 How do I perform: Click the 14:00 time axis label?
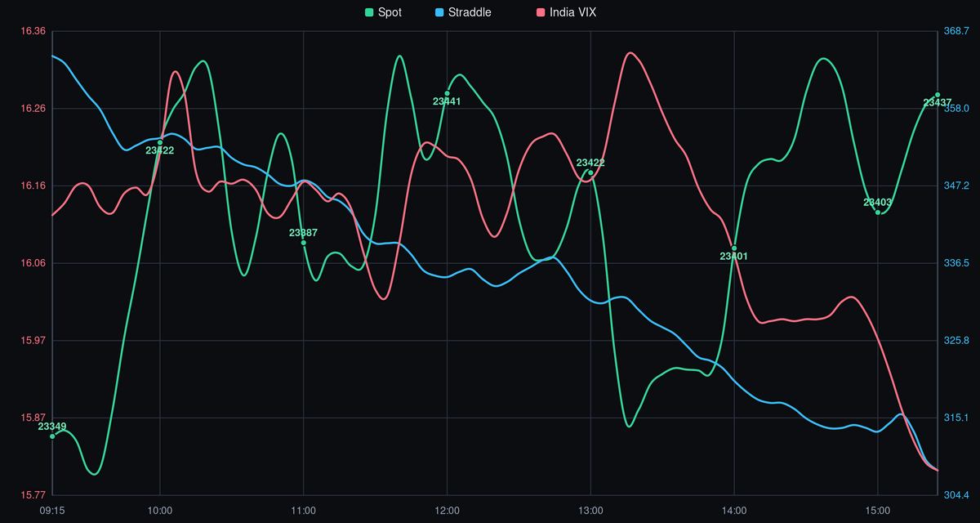734,510
